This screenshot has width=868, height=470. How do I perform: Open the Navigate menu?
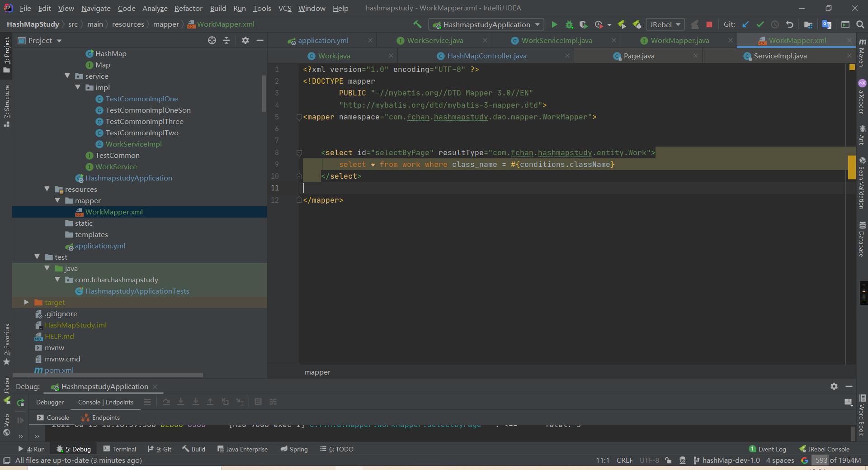[96, 8]
